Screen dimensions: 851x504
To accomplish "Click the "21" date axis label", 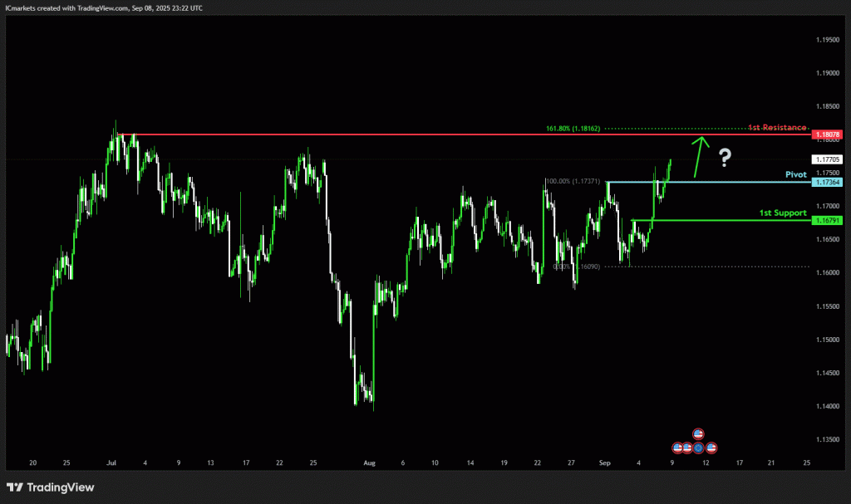I will tap(771, 462).
